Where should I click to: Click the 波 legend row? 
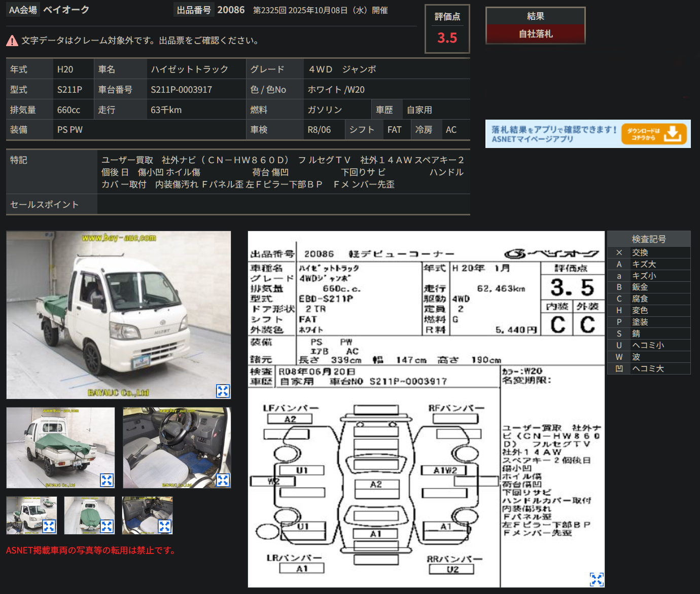[x=649, y=357]
